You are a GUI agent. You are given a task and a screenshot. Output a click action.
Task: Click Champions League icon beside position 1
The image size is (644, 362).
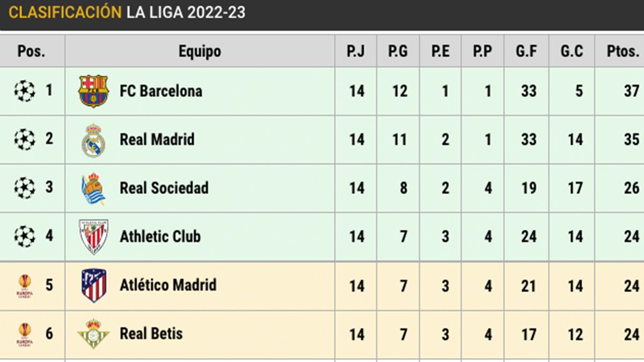click(25, 91)
